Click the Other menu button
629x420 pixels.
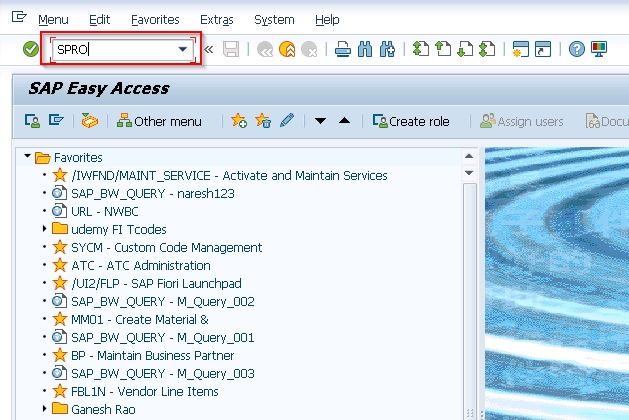click(x=159, y=121)
